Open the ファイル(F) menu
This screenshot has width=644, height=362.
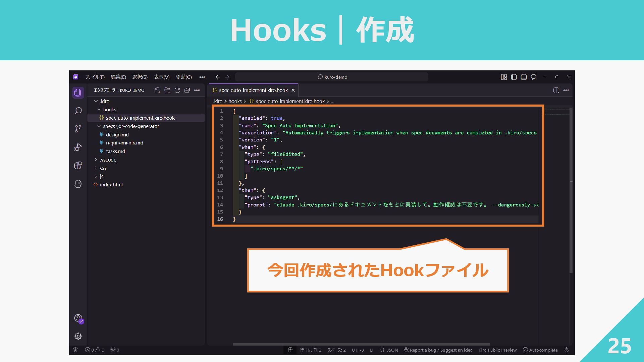[x=95, y=77]
